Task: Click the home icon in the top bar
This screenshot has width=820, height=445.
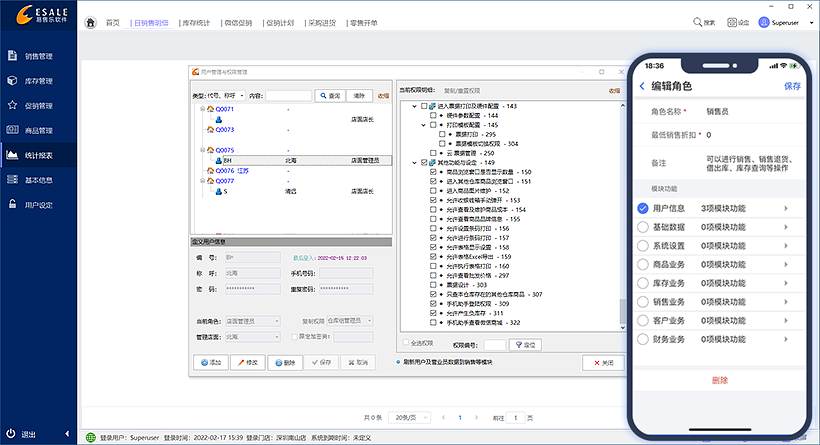Action: tap(91, 22)
